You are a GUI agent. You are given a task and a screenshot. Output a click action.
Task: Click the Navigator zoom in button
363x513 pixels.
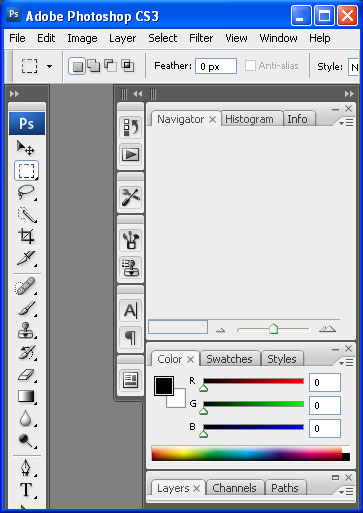(x=327, y=329)
